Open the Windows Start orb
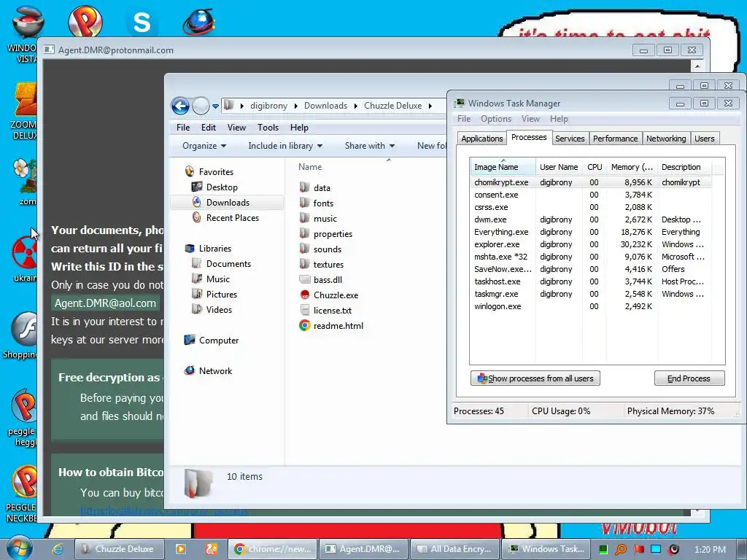This screenshot has width=747, height=560. coord(19,548)
